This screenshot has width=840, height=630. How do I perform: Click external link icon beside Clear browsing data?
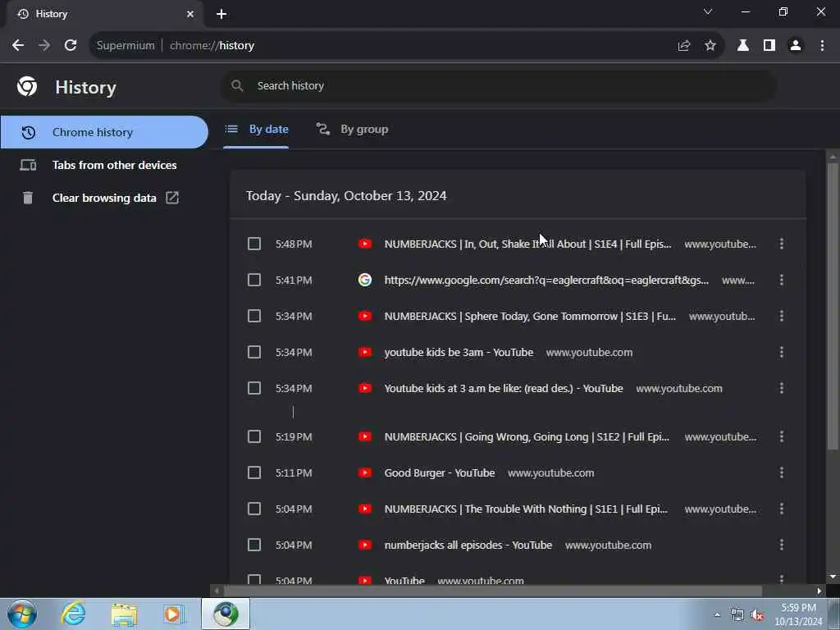[172, 198]
